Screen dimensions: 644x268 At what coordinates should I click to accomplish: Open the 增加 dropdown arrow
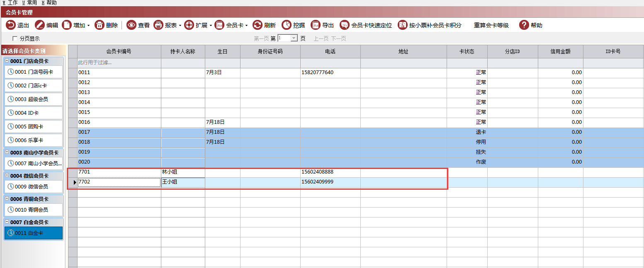click(x=88, y=26)
